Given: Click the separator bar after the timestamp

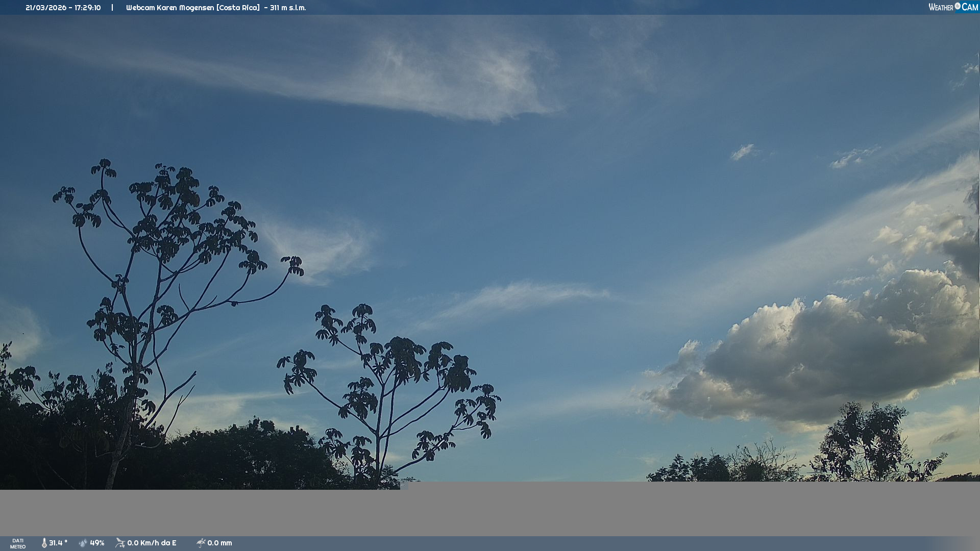Looking at the screenshot, I should tap(112, 8).
